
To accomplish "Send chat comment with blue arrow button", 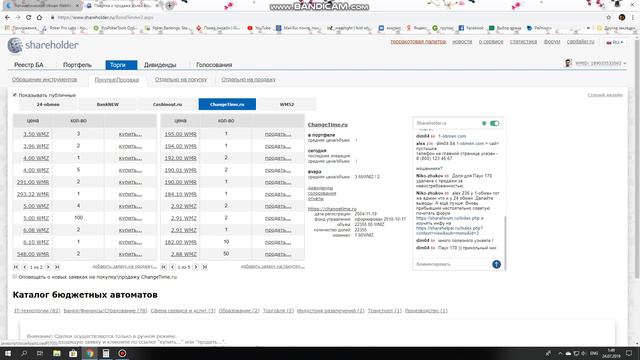I will [496, 264].
